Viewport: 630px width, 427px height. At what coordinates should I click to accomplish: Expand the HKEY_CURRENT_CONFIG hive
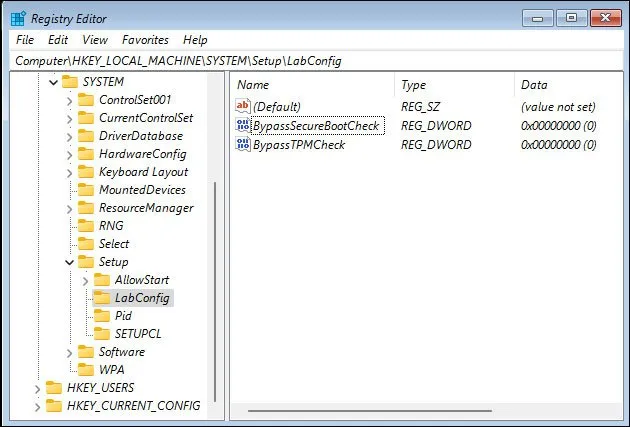pos(37,406)
